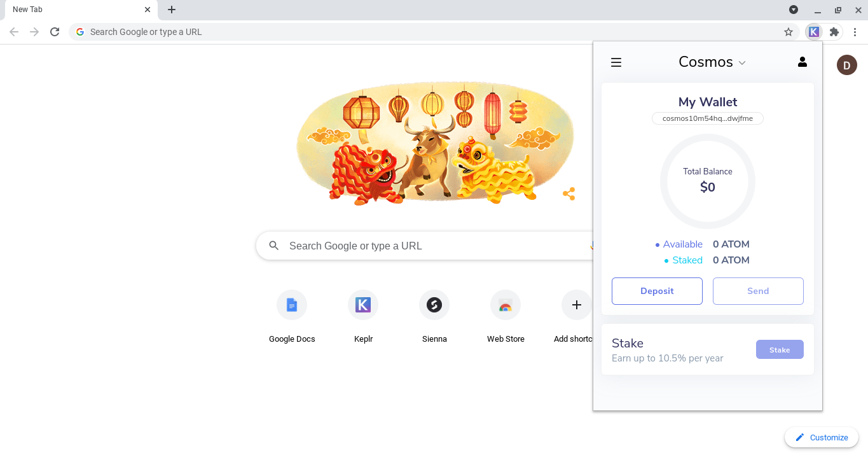Click the Customize button
The image size is (868, 455).
[x=821, y=437]
